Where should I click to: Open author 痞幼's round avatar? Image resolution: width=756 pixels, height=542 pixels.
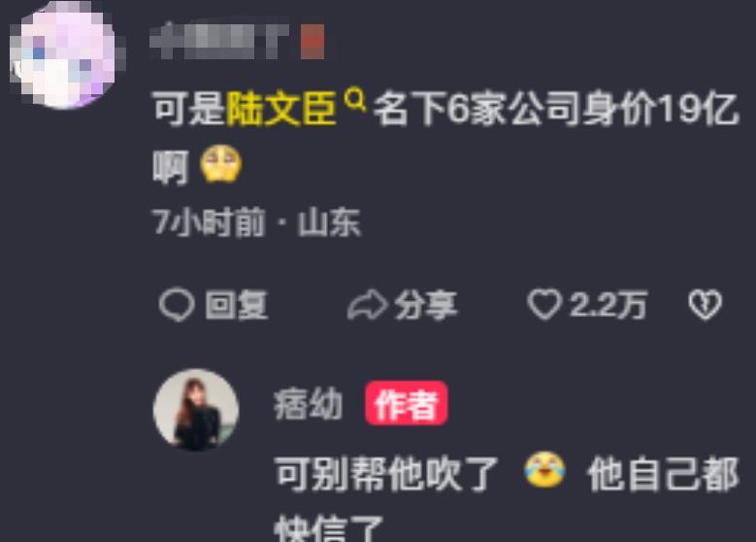tap(196, 410)
